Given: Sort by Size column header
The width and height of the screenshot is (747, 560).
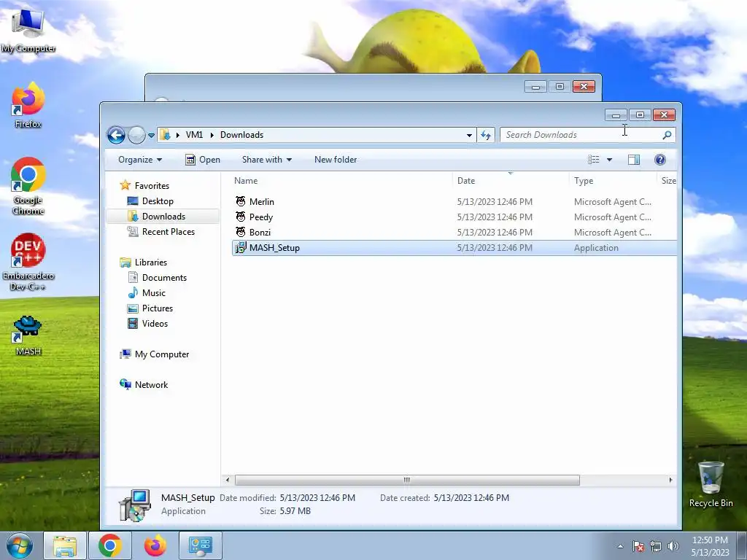Looking at the screenshot, I should coord(668,181).
